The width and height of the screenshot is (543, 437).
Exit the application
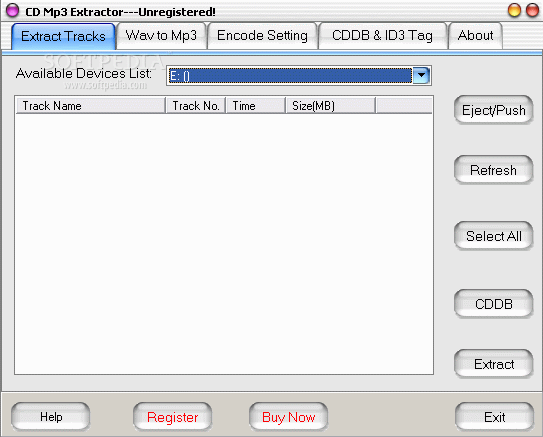click(x=495, y=417)
